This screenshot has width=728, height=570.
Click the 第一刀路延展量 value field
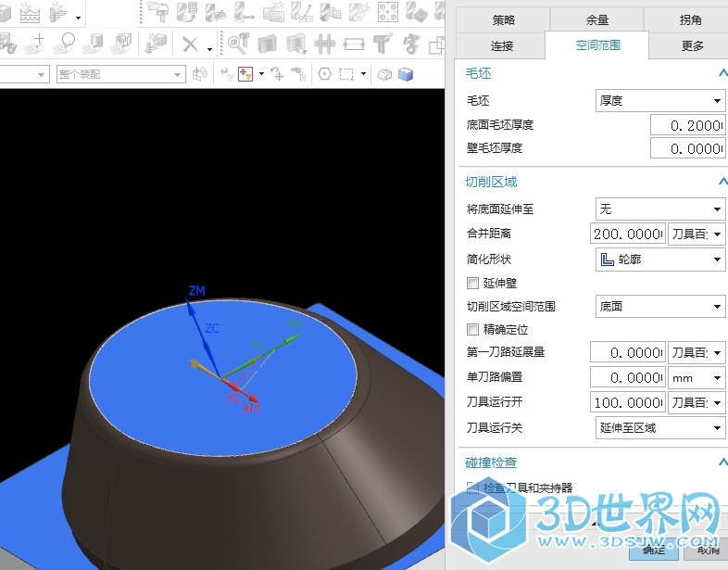click(628, 352)
